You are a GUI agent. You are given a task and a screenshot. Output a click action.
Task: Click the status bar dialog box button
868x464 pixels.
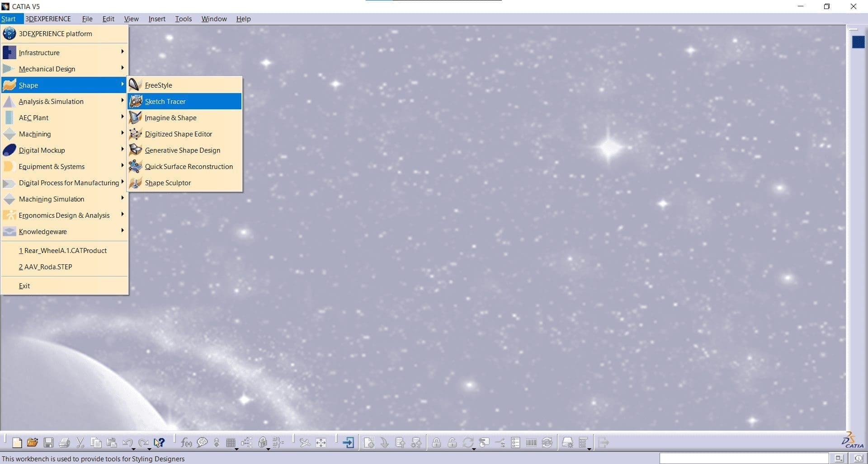coord(839,458)
